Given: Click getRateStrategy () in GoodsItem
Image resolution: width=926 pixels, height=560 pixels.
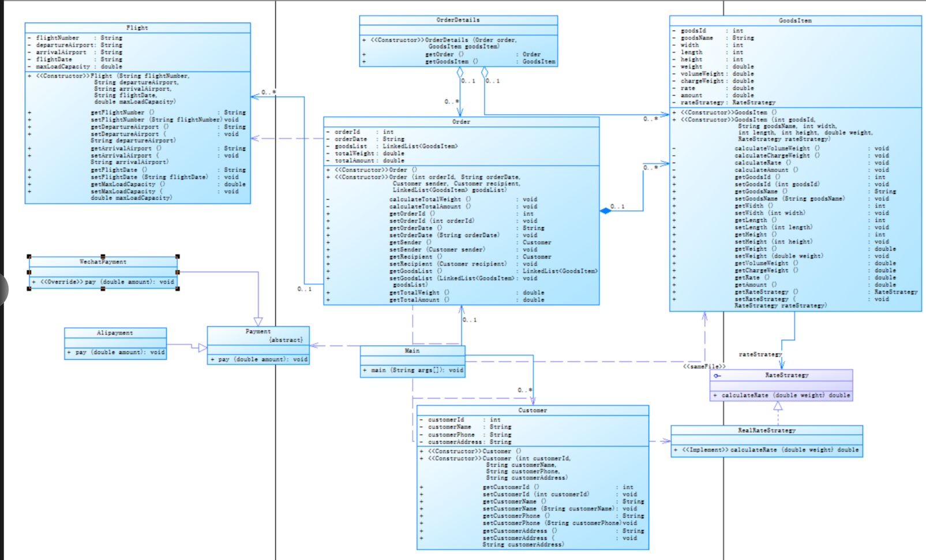Looking at the screenshot, I should coord(766,292).
